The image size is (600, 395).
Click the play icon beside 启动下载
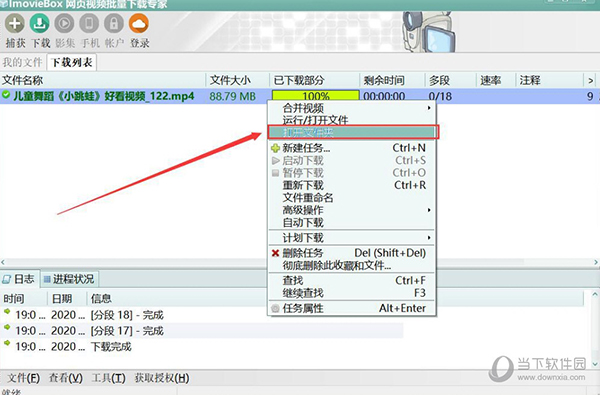pos(275,160)
